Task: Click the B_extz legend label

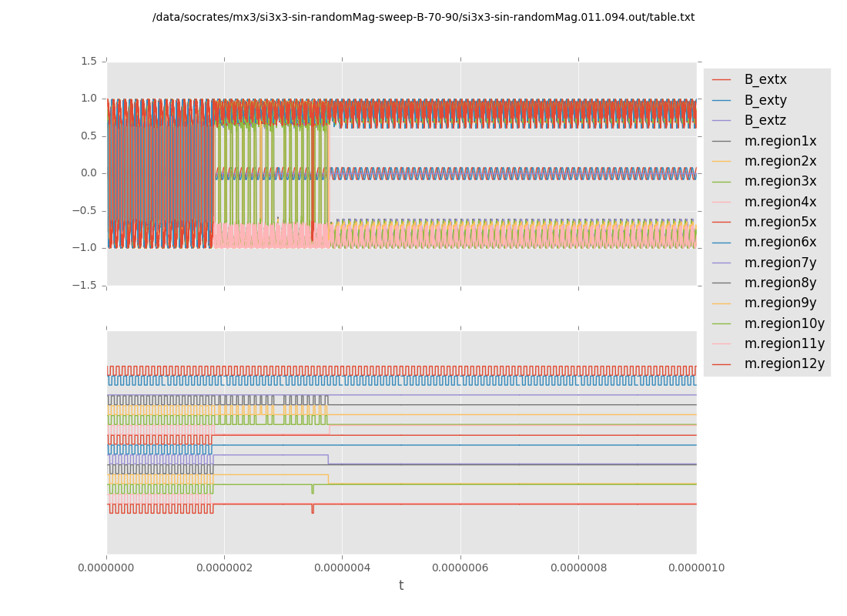Action: pyautogui.click(x=765, y=121)
